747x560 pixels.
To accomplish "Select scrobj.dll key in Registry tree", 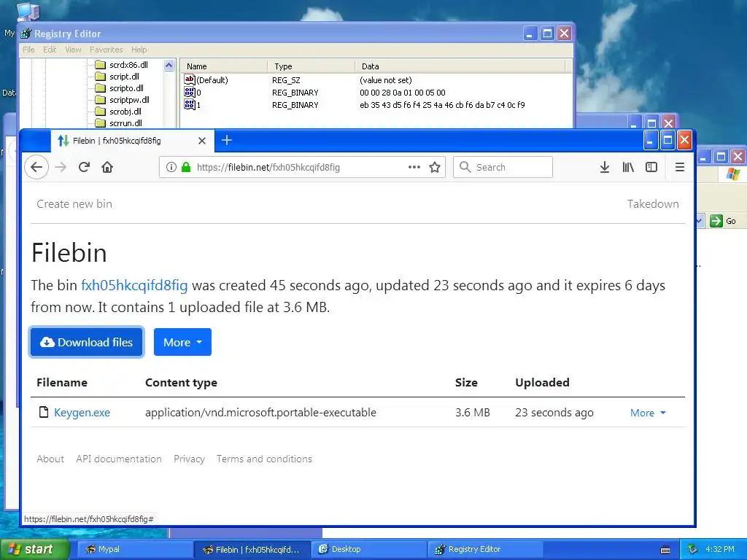I will (125, 112).
